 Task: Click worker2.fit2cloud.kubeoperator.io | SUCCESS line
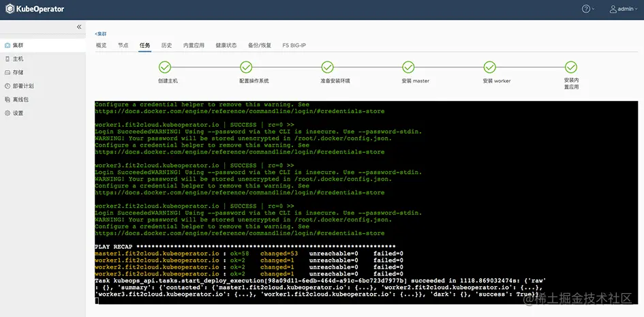(195, 206)
